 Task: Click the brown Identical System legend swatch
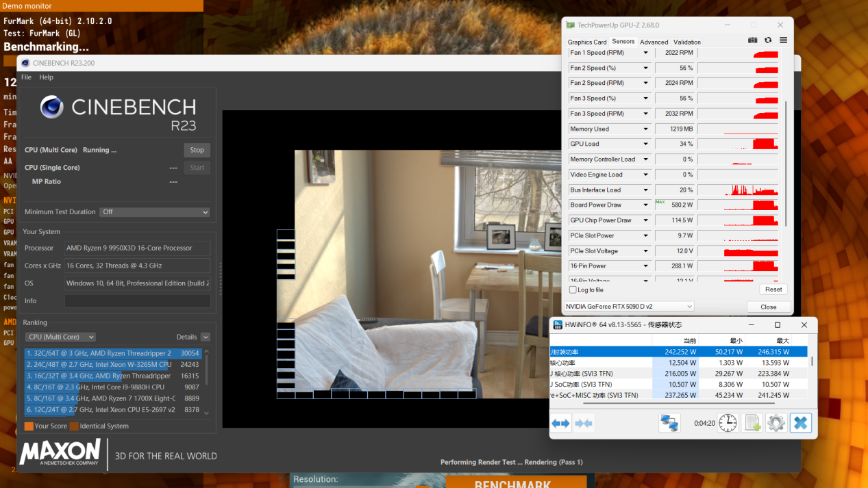pyautogui.click(x=74, y=426)
